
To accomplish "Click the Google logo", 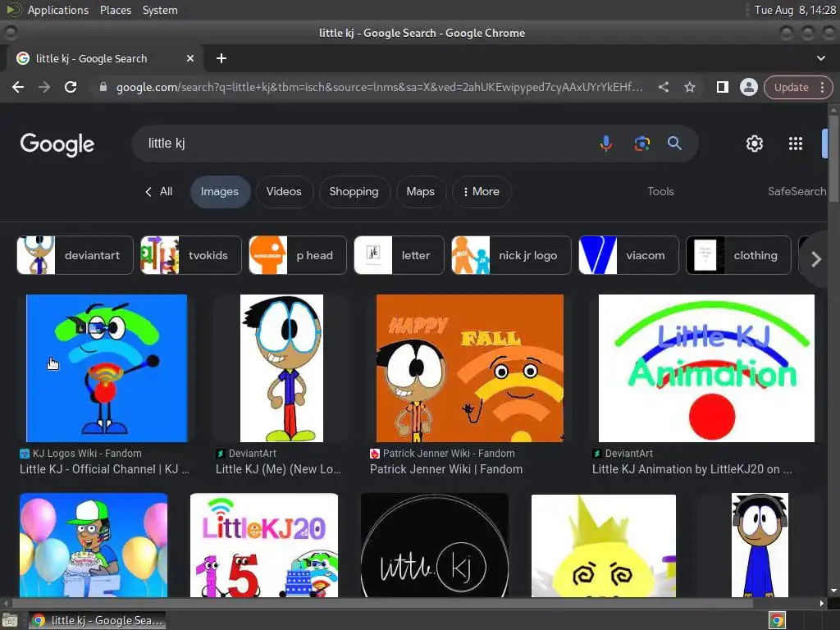I will (x=57, y=144).
